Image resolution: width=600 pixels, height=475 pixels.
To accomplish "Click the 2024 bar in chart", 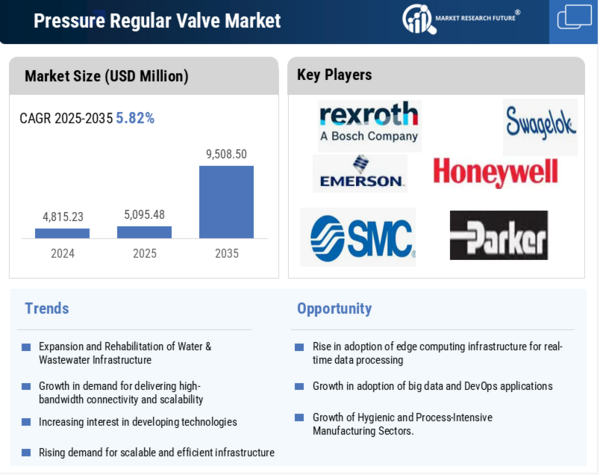I will point(62,233).
